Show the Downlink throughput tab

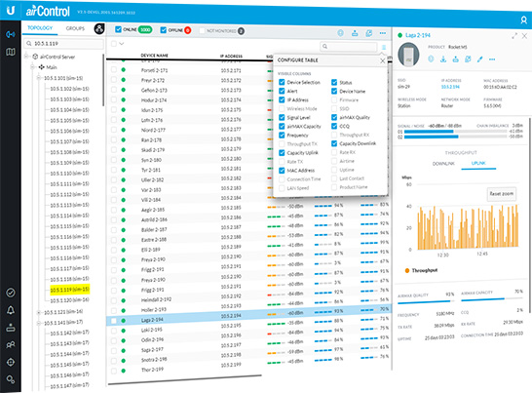[443, 164]
